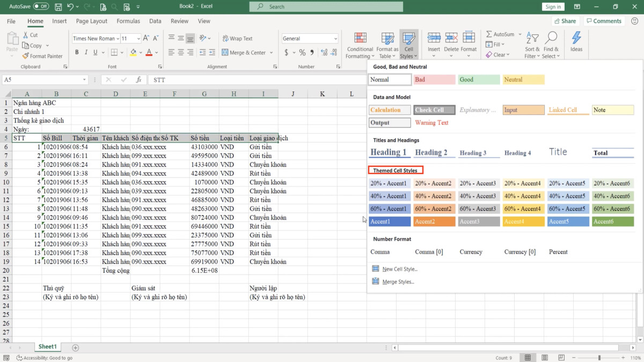This screenshot has height=362, width=644.
Task: Apply the Accent2 solid style
Action: (x=434, y=221)
